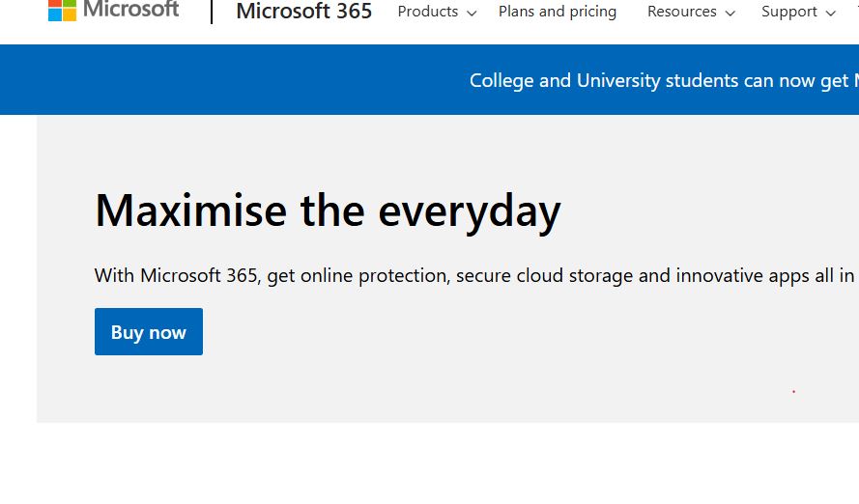Screen dimensions: 859x504
Task: Go to Plans and pricing
Action: [557, 12]
